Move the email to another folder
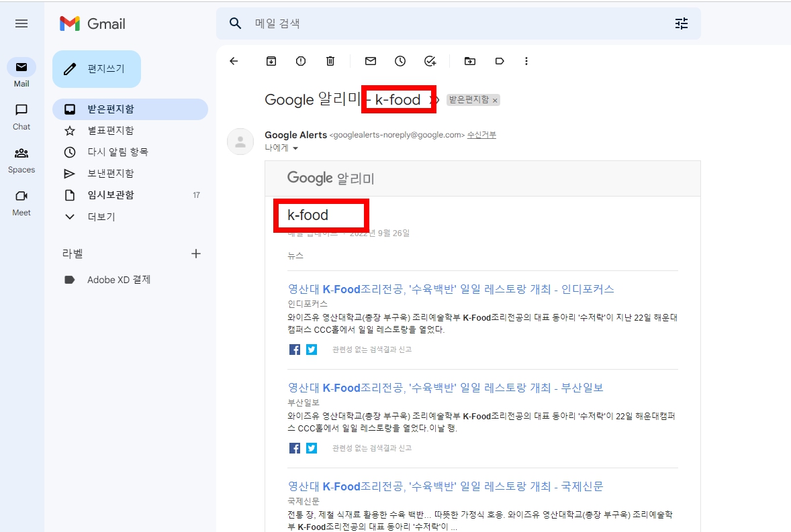 (469, 60)
